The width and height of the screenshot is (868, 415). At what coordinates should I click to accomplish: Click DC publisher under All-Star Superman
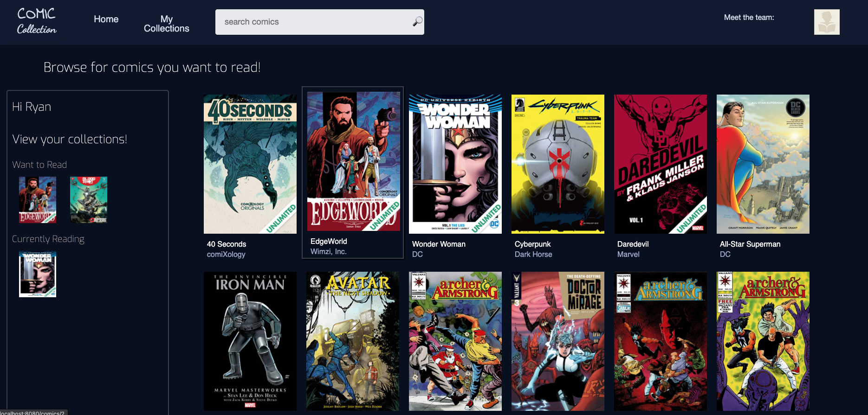click(x=725, y=255)
